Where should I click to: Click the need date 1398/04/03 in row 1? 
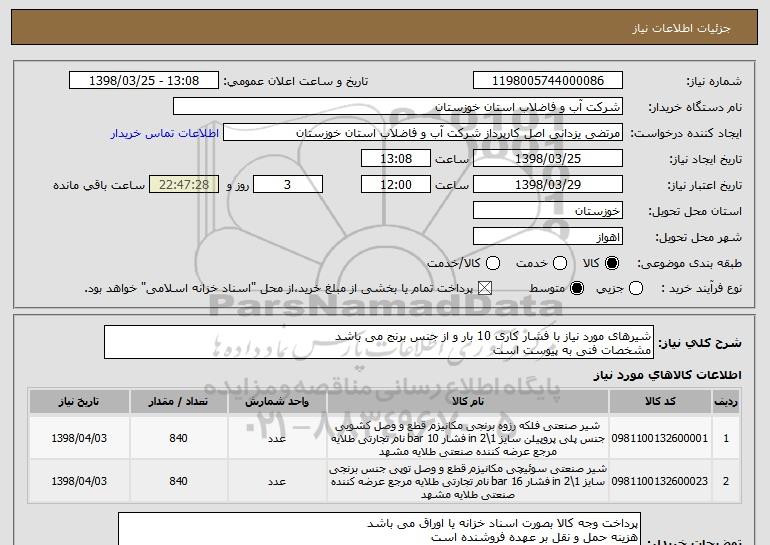[79, 438]
